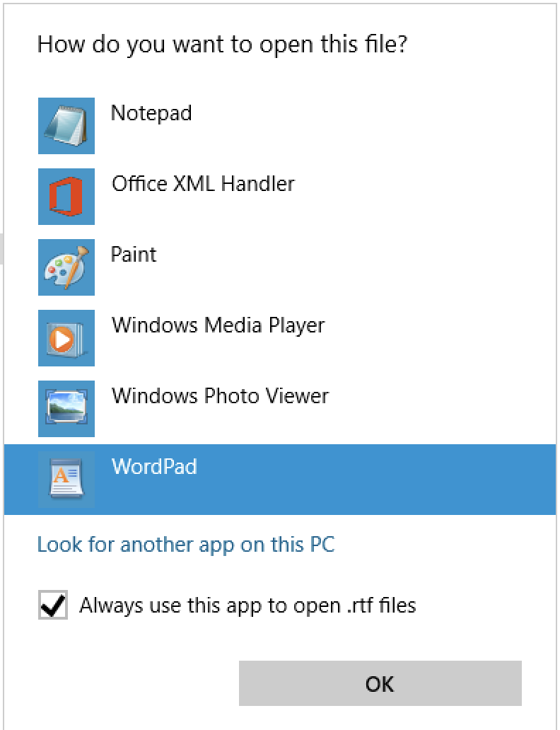Select the Windows Media Player label
The height and width of the screenshot is (730, 560).
point(218,326)
